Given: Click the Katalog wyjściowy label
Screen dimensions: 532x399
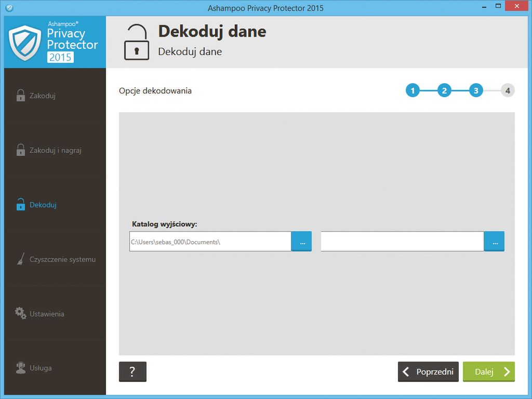Looking at the screenshot, I should click(165, 224).
